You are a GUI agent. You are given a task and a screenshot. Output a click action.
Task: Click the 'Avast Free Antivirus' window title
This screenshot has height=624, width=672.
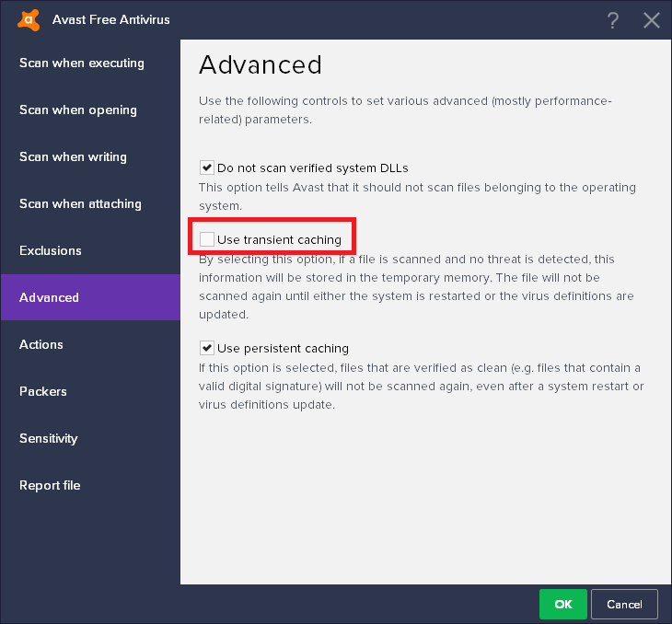[x=111, y=19]
